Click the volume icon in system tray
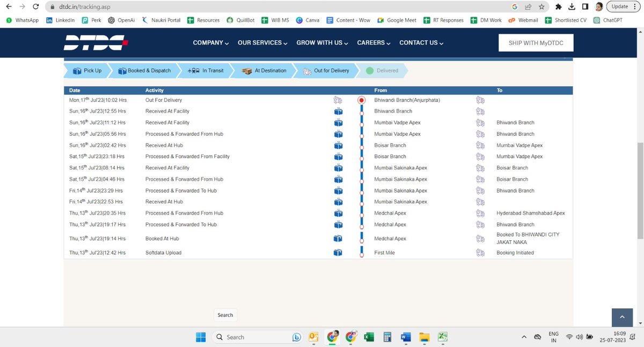644x347 pixels. click(x=579, y=337)
